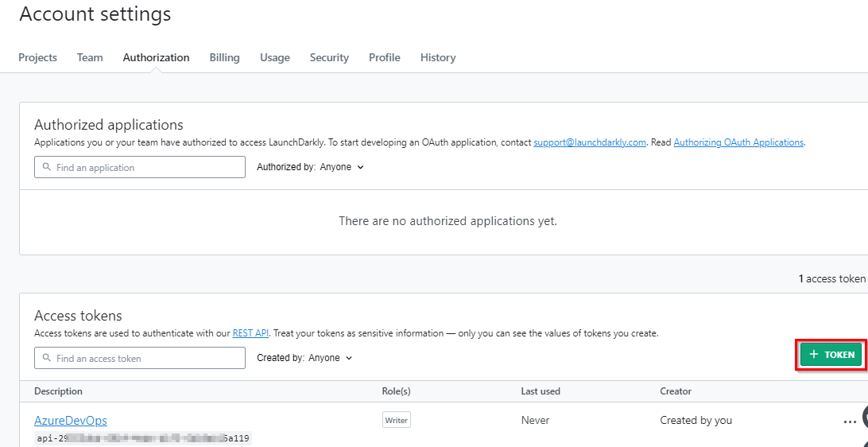Follow the REST API link
This screenshot has height=447, width=868.
click(250, 333)
